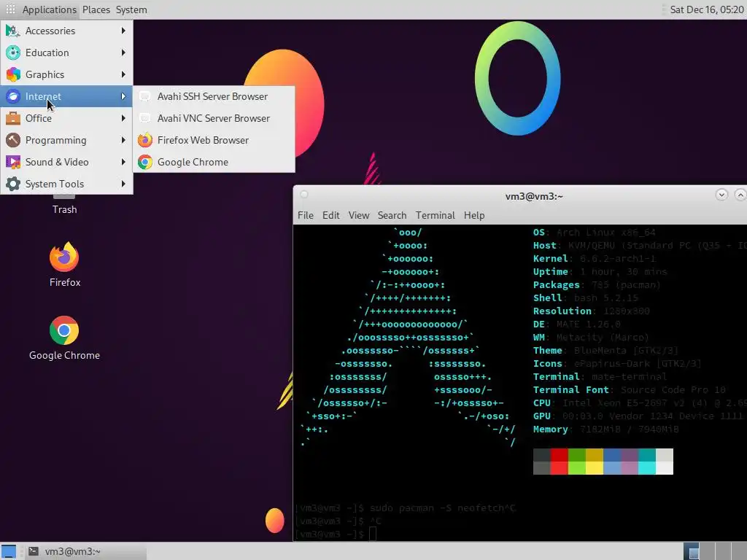This screenshot has height=560, width=747.
Task: Click the Memory line in neofetch output
Action: (605, 429)
